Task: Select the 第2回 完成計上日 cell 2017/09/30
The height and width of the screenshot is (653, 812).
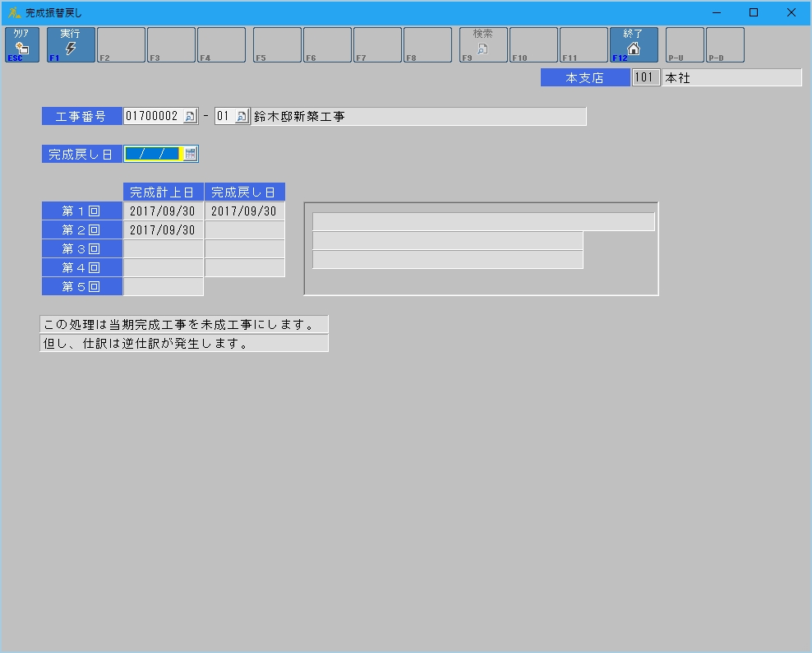Action: (x=163, y=230)
